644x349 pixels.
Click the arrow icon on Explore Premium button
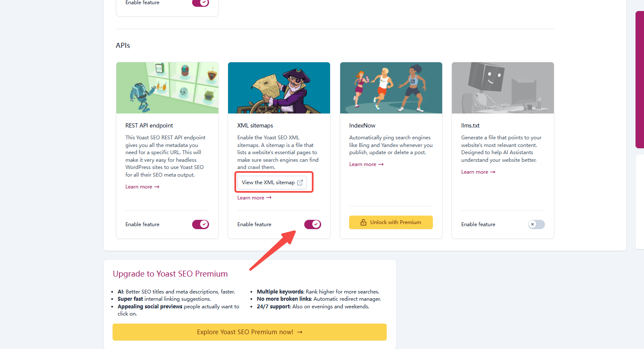[x=300, y=332]
